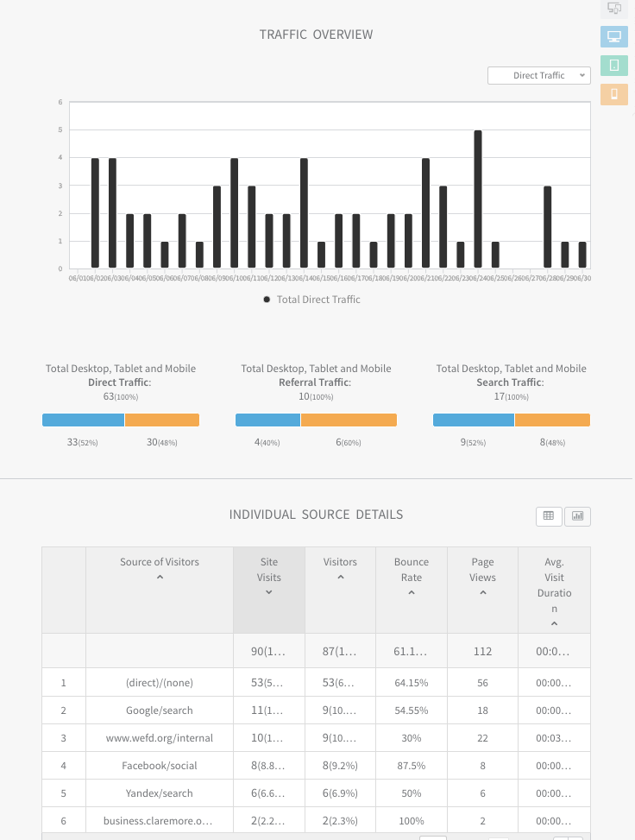Open the Direct Traffic dropdown
The width and height of the screenshot is (635, 840).
[539, 75]
